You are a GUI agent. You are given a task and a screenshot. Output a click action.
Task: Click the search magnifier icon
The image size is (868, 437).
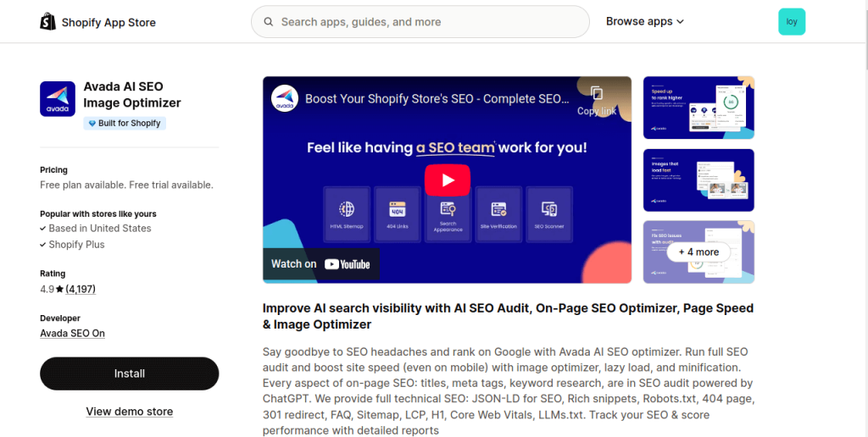[269, 21]
